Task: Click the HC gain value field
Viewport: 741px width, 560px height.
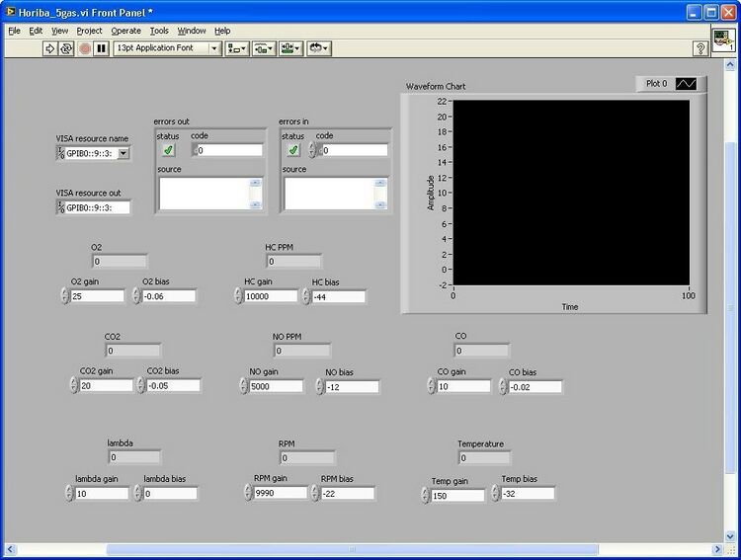Action: pos(271,296)
